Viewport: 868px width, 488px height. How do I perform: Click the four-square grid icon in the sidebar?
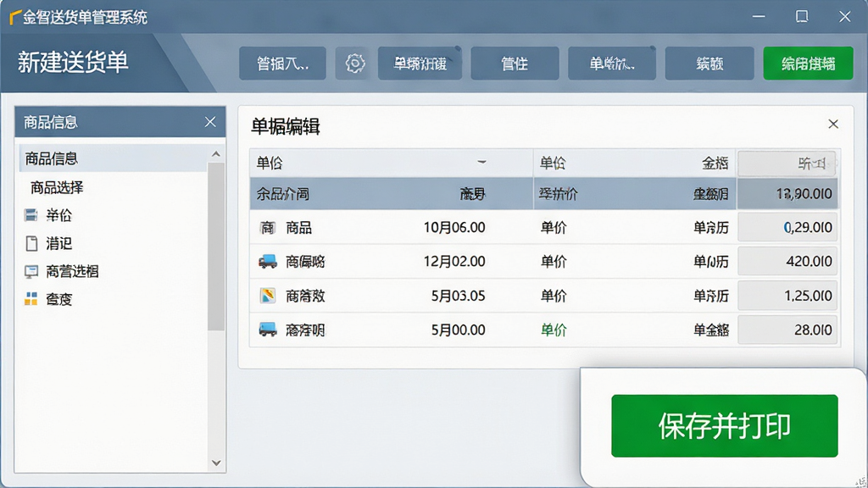tap(31, 299)
